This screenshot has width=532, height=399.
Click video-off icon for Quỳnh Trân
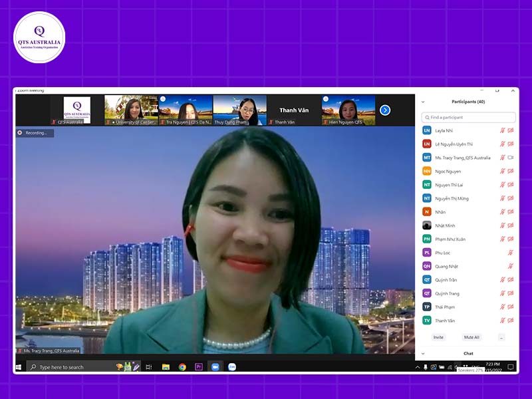tap(511, 279)
